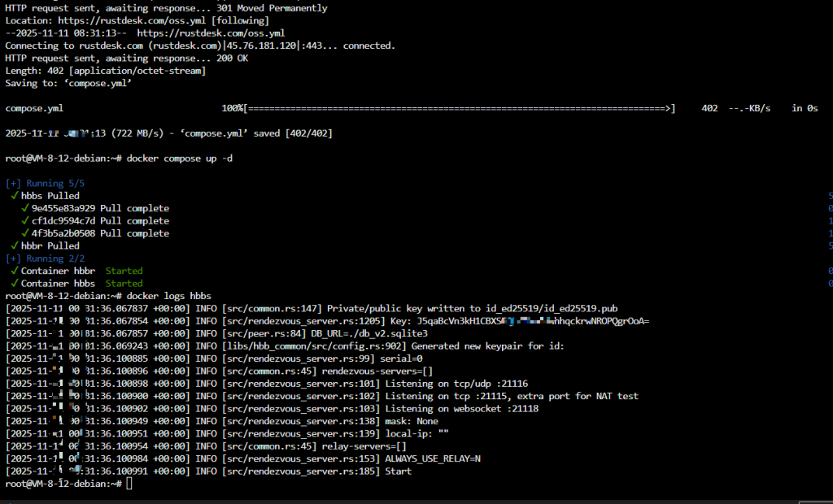Click the checkmark for layer 4f3b5a2b0508

(x=25, y=233)
